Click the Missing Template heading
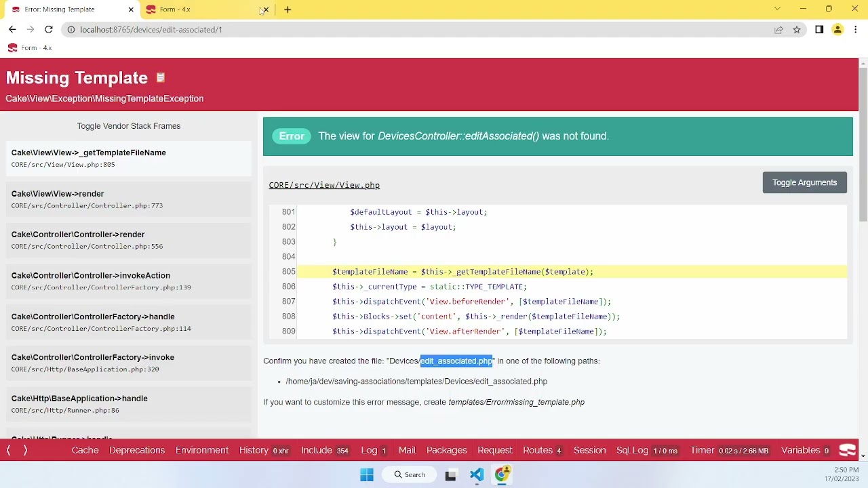This screenshot has height=488, width=868. coord(77,78)
